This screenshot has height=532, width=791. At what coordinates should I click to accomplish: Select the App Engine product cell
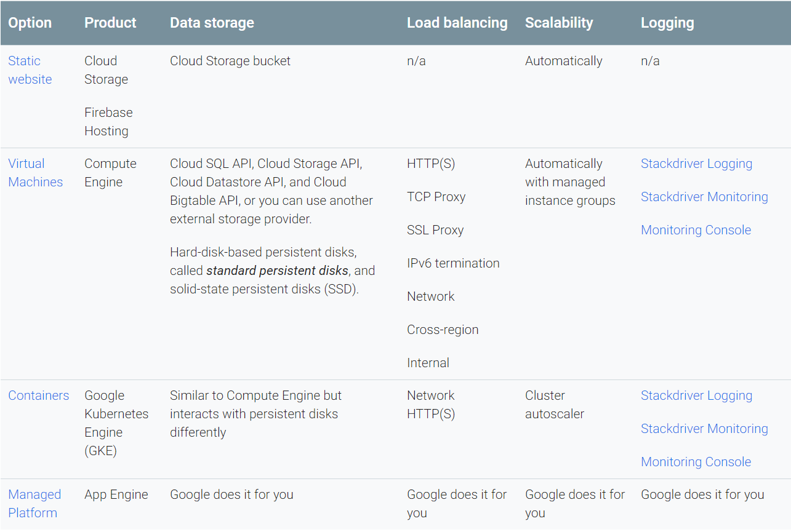pos(116,494)
